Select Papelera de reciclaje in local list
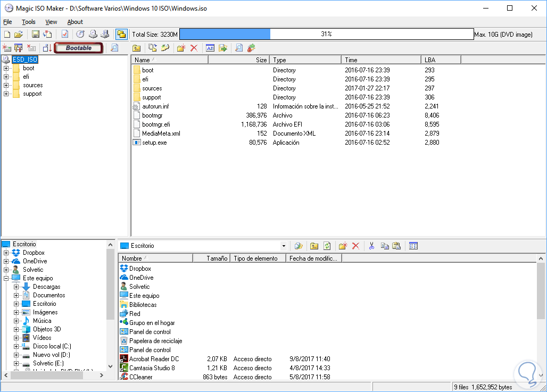Viewport: 547px width, 392px height. (155, 341)
